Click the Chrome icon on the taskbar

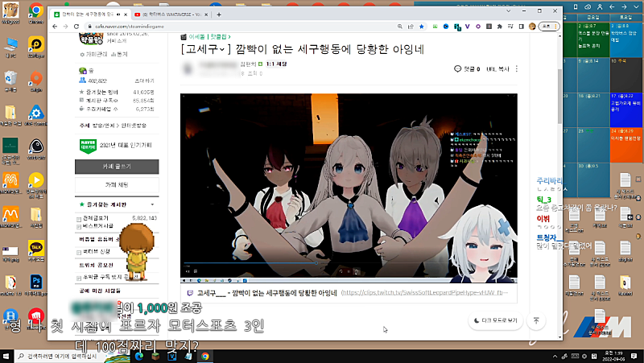click(205, 356)
